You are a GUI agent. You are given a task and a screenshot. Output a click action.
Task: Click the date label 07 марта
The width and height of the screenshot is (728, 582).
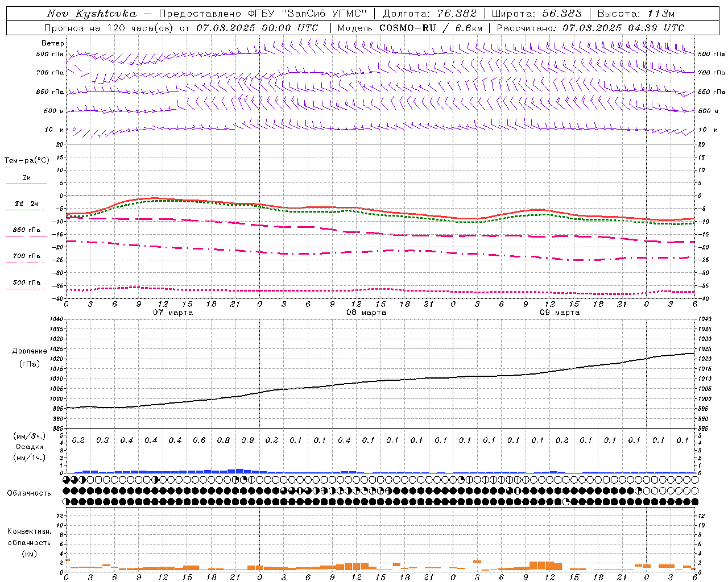173,313
